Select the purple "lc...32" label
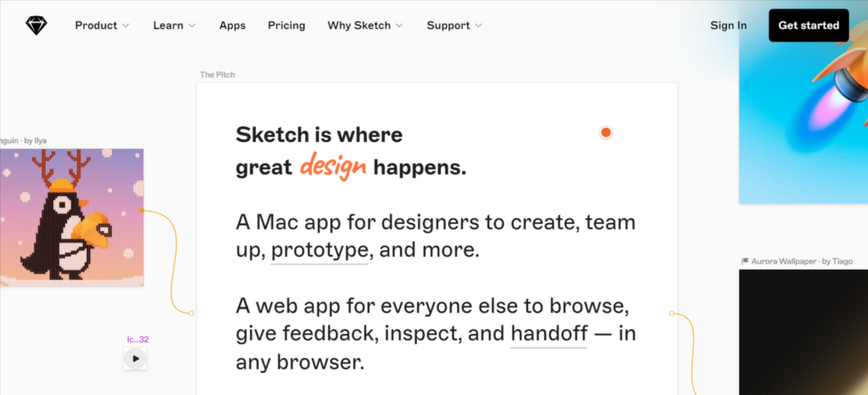Viewport: 868px width, 395px height. click(x=138, y=340)
